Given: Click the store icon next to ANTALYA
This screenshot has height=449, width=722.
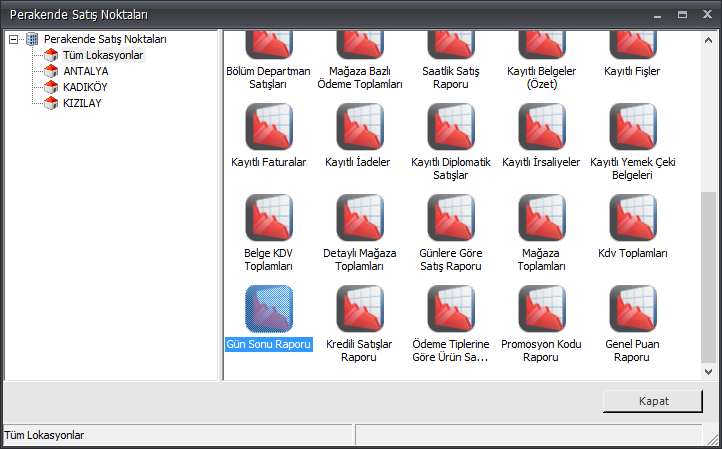Looking at the screenshot, I should pos(51,71).
